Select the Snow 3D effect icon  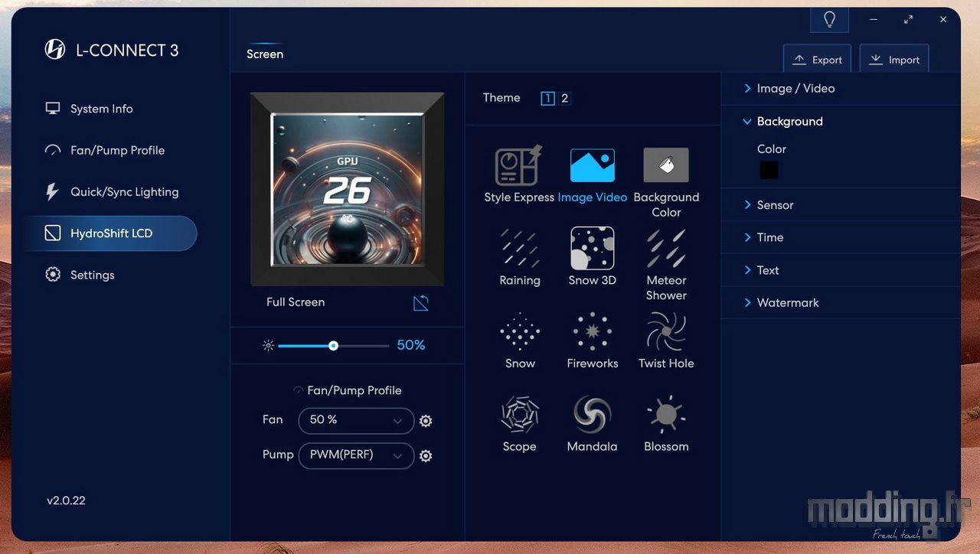[592, 248]
